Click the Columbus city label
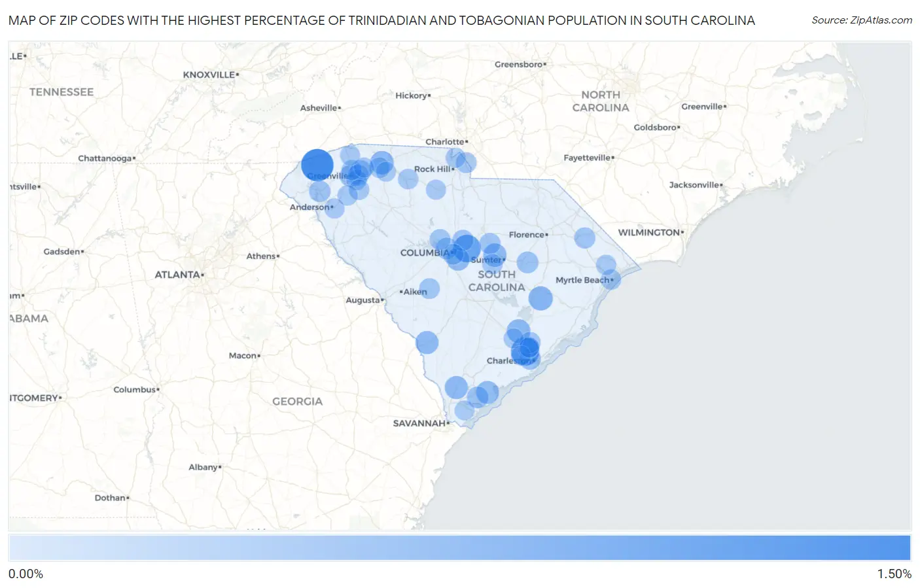920x588 pixels. click(135, 390)
